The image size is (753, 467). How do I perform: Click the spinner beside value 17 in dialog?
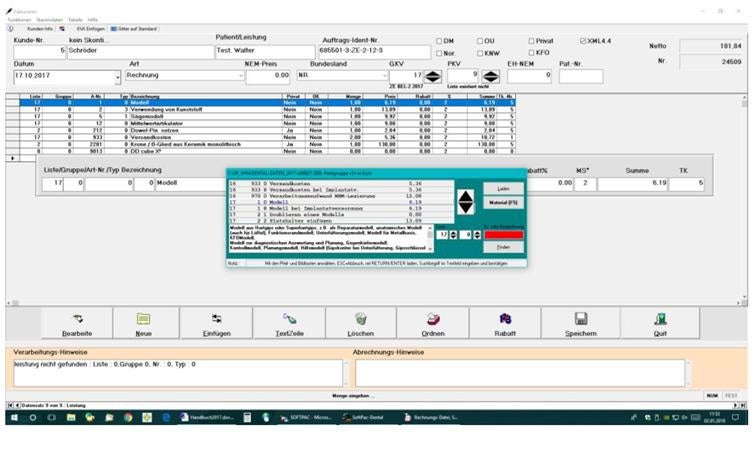[453, 234]
